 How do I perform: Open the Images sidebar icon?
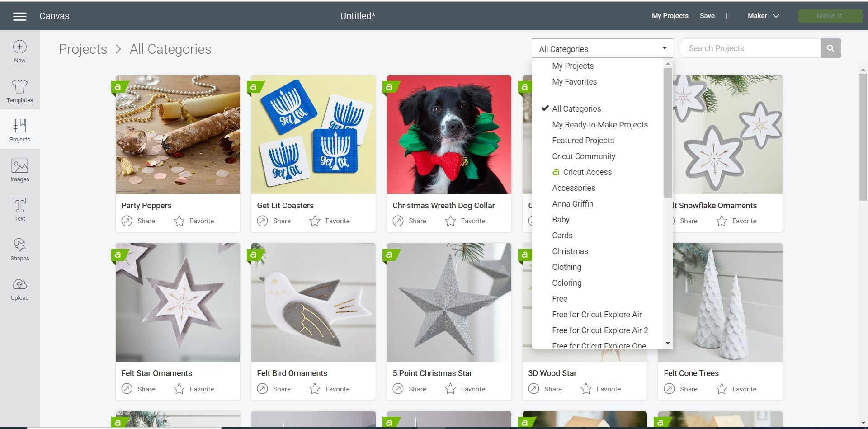coord(19,165)
